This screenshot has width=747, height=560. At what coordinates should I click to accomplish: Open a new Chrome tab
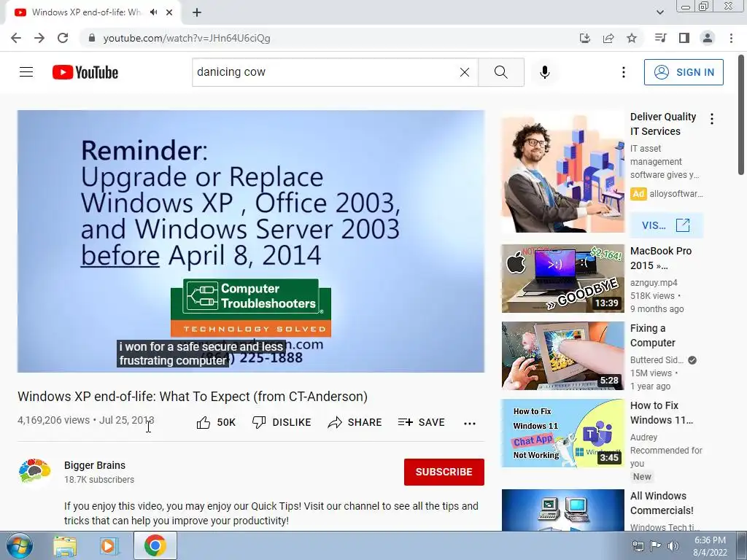pyautogui.click(x=197, y=12)
